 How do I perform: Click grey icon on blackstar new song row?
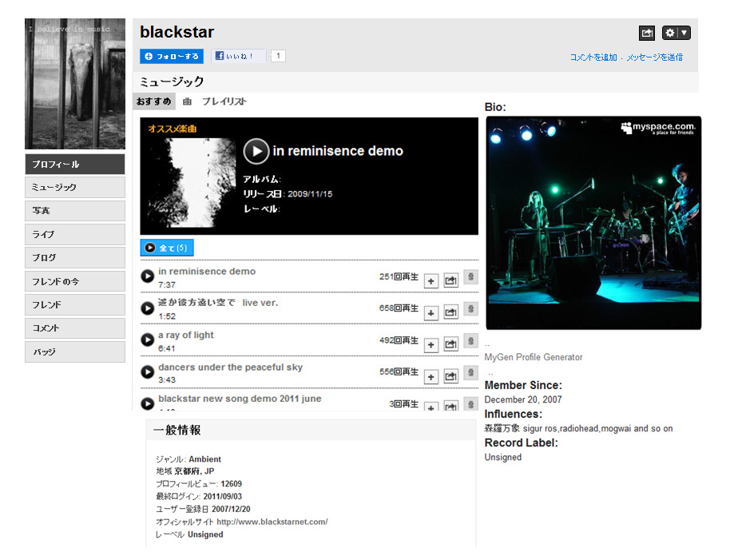point(471,405)
